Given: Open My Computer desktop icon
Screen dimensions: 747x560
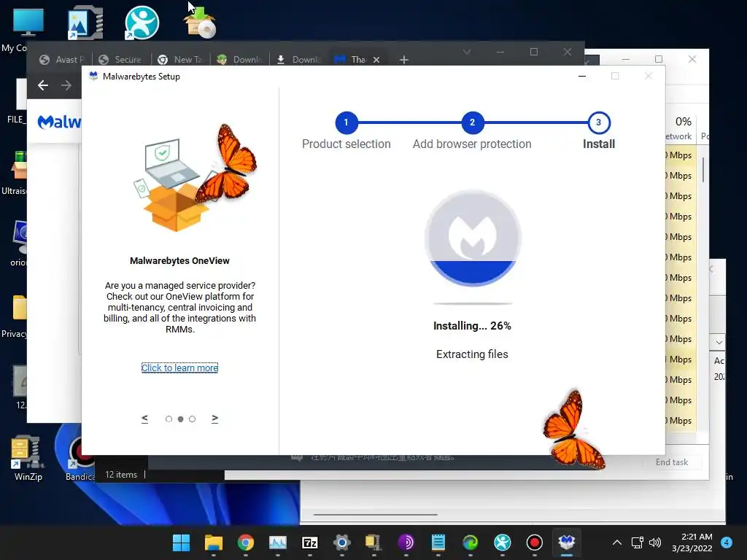Looking at the screenshot, I should [28, 23].
